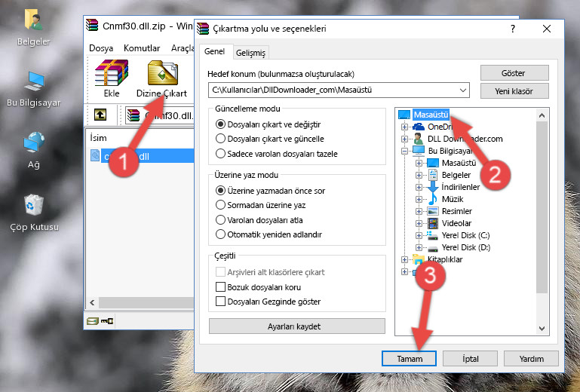
Task: Collapse Bu Bilgisayar tree node
Action: coord(404,151)
